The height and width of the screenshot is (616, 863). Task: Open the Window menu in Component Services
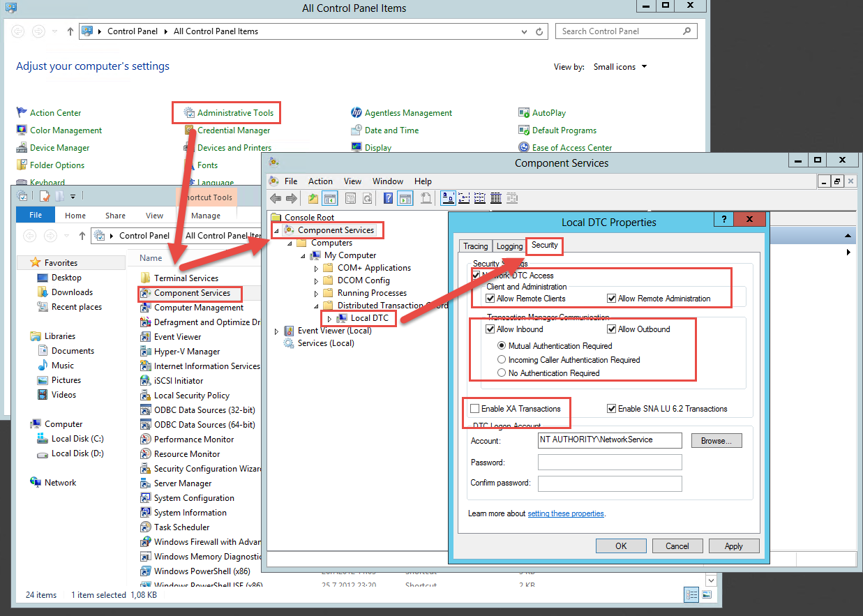click(388, 181)
